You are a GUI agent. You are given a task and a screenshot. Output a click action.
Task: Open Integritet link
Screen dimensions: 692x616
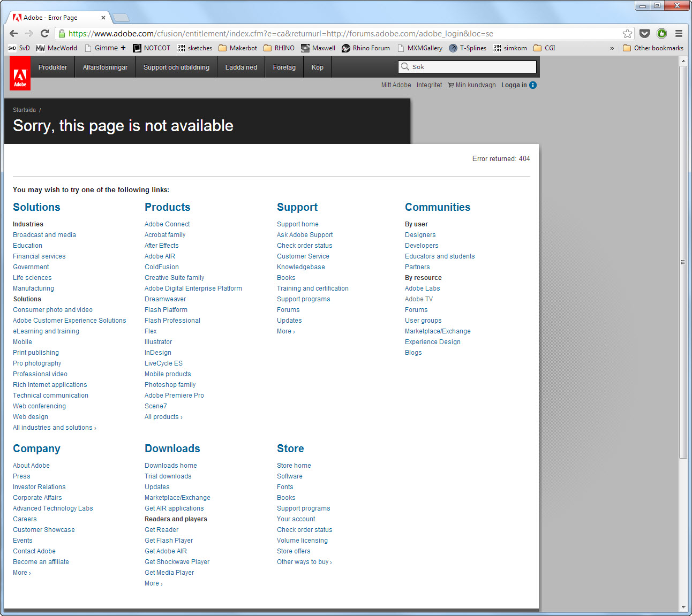pos(430,85)
